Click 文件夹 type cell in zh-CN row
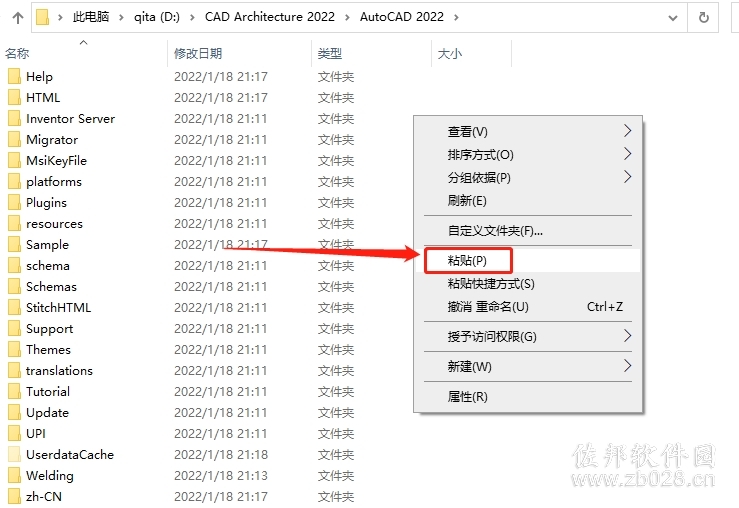Image resolution: width=739 pixels, height=508 pixels. click(336, 496)
